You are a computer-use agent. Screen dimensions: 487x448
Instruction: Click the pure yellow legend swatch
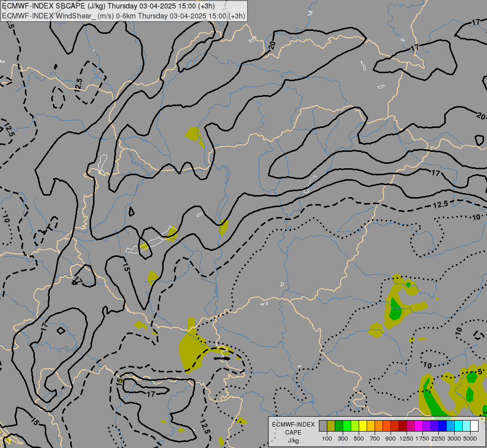click(363, 426)
